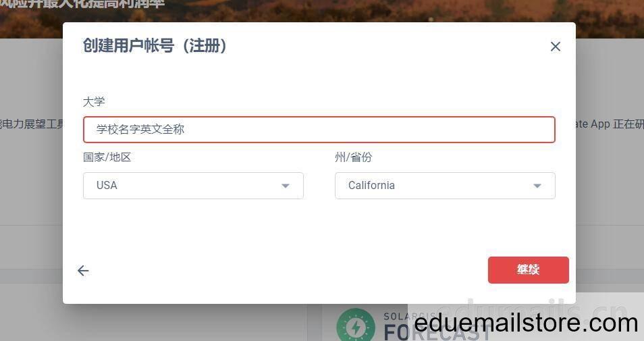
Task: Expand the California dropdown arrow
Action: click(x=537, y=186)
